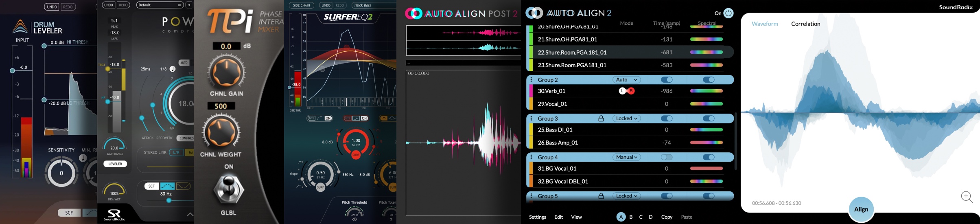Open Powair Default preset dropdown
Screen dimensions: 980x224
[x=160, y=5]
